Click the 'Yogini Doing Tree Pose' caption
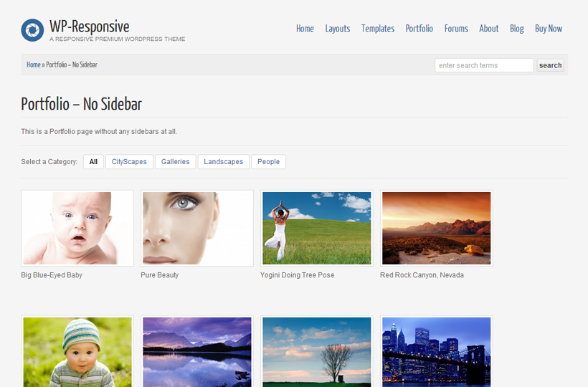The width and height of the screenshot is (588, 387). click(x=297, y=275)
